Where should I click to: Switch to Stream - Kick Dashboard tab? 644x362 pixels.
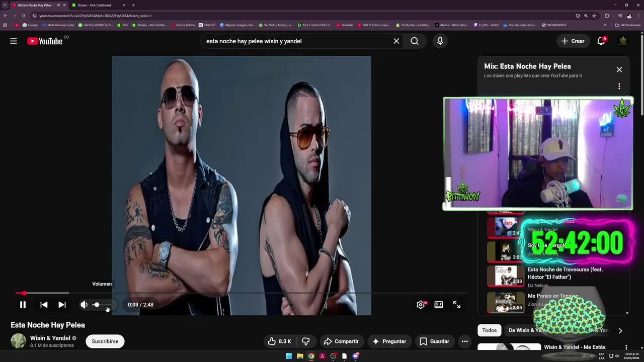[x=98, y=5]
